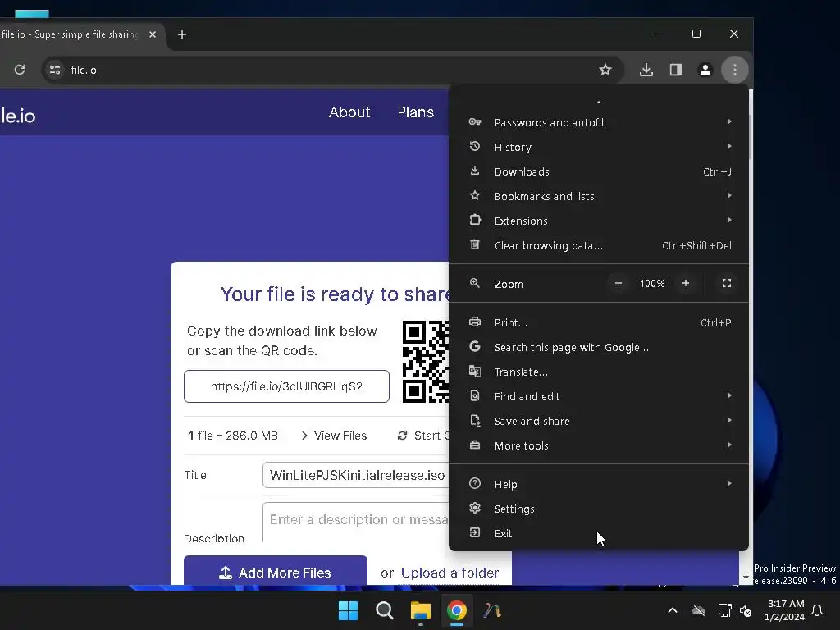The height and width of the screenshot is (630, 840).
Task: Click the key icon beside Passwords and autofill
Action: click(x=475, y=121)
